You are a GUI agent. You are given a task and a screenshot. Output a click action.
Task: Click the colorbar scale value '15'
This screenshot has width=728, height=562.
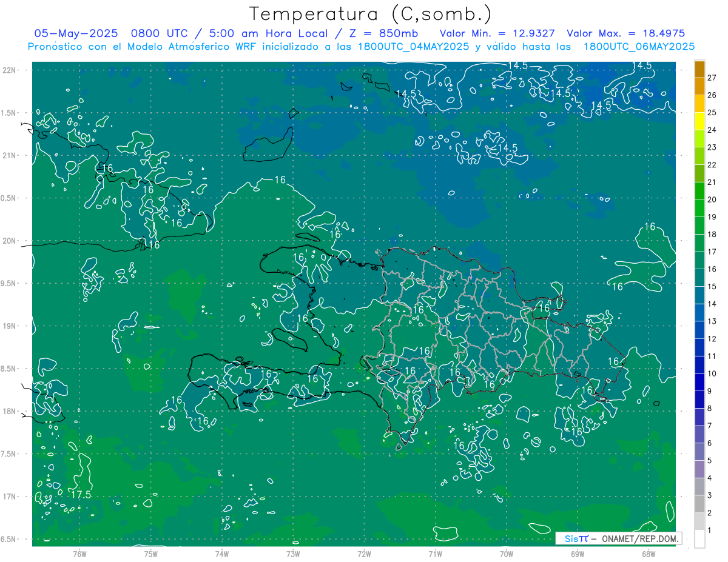712,287
